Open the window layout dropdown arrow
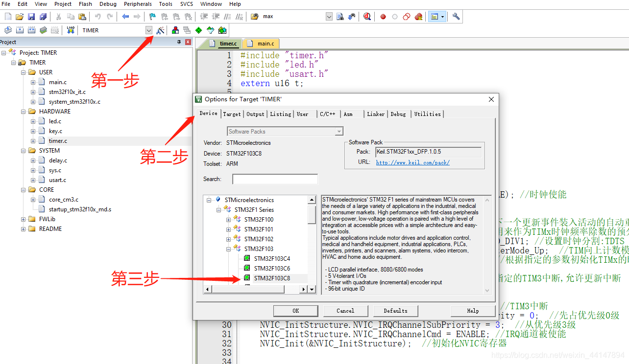Screen dimensions: 629x364 click(x=442, y=17)
